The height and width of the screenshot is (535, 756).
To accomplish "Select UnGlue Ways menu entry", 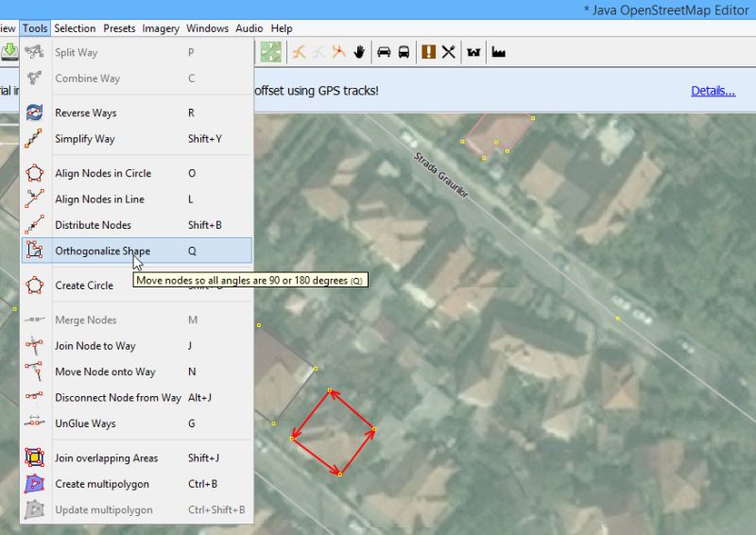I will tap(136, 423).
